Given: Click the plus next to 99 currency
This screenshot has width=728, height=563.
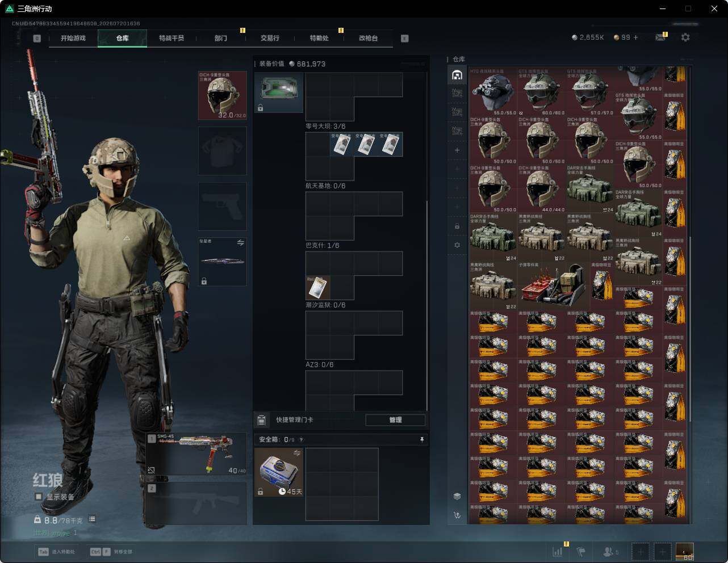Looking at the screenshot, I should pos(635,37).
